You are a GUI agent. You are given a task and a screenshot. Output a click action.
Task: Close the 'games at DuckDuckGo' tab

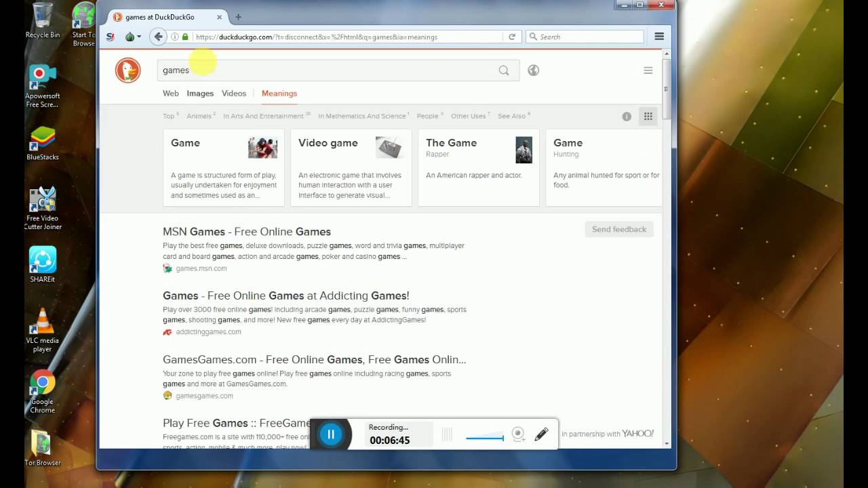click(219, 17)
